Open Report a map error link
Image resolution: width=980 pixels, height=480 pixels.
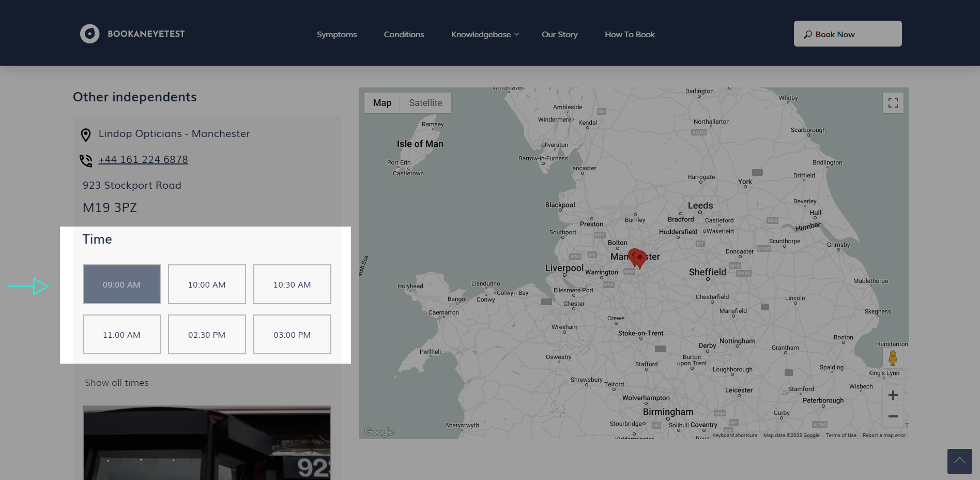pyautogui.click(x=884, y=436)
